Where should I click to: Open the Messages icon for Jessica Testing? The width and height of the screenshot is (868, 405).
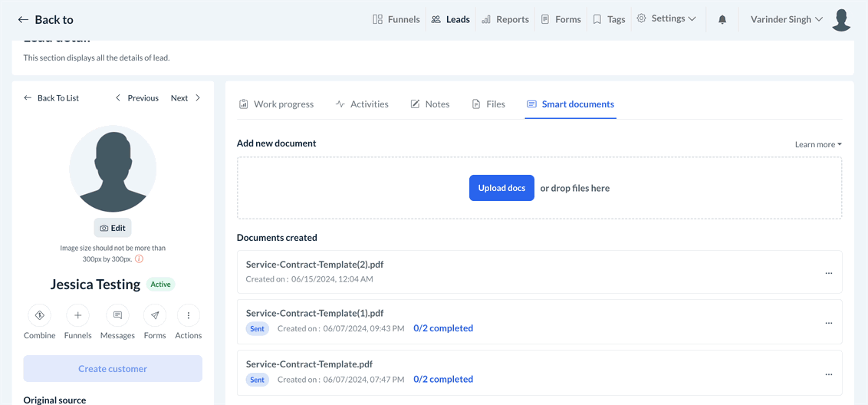pos(117,315)
